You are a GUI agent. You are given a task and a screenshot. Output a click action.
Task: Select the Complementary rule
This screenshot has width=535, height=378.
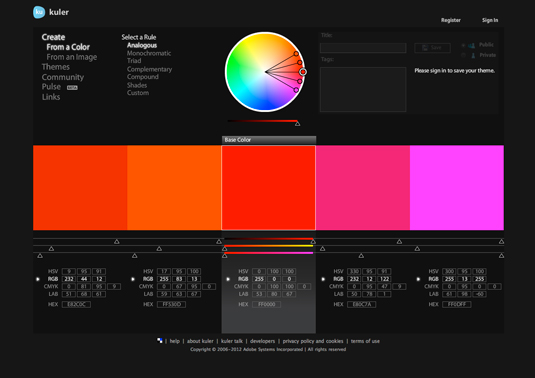click(x=149, y=69)
